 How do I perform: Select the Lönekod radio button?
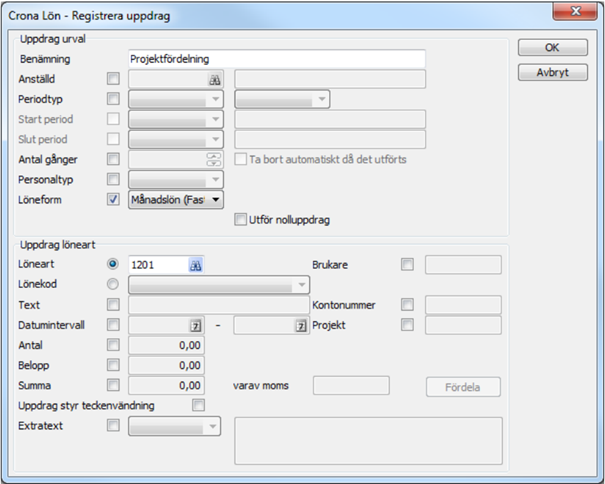pos(113,284)
